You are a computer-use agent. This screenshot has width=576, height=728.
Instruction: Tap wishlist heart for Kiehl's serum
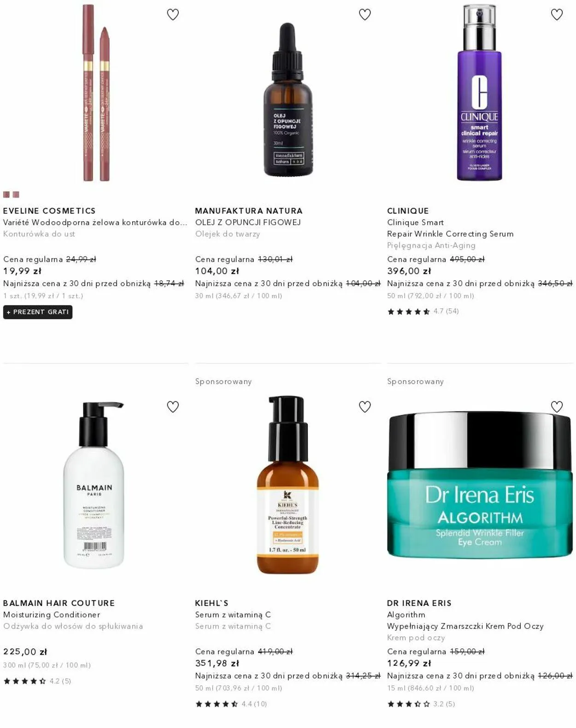(x=365, y=407)
